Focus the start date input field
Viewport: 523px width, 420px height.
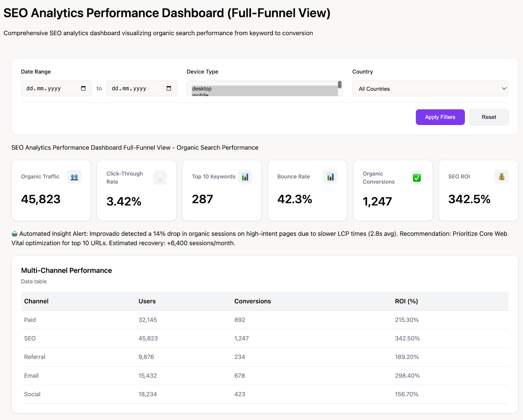[x=49, y=88]
